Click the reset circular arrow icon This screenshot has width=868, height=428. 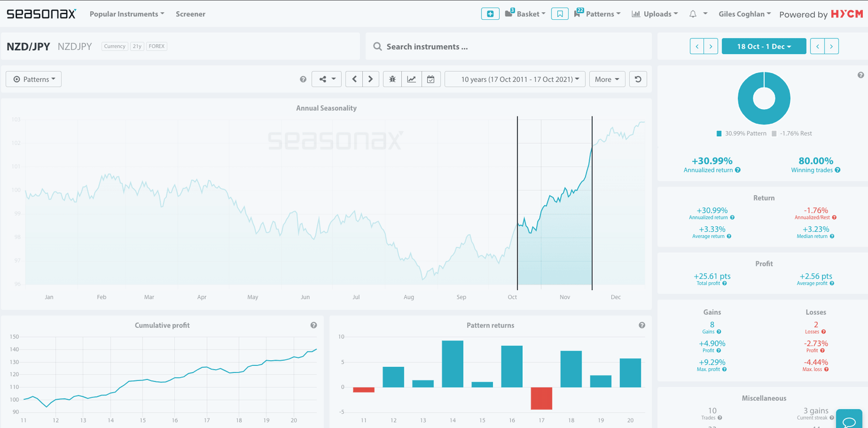click(x=638, y=79)
